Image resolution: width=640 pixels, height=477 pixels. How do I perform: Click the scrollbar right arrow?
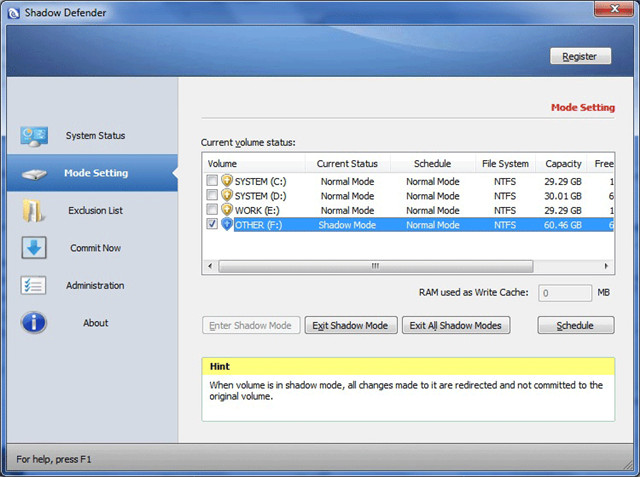[x=606, y=266]
